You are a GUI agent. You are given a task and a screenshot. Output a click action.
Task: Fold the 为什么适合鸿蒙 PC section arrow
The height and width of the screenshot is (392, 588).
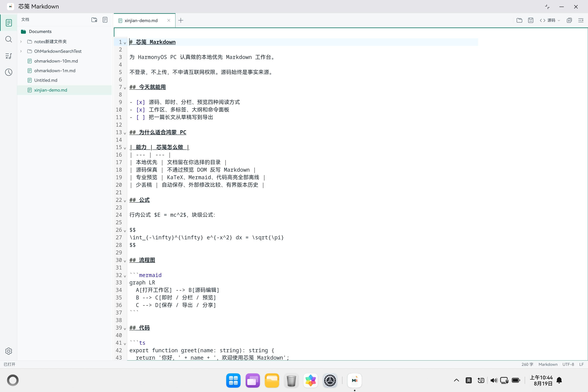click(125, 133)
